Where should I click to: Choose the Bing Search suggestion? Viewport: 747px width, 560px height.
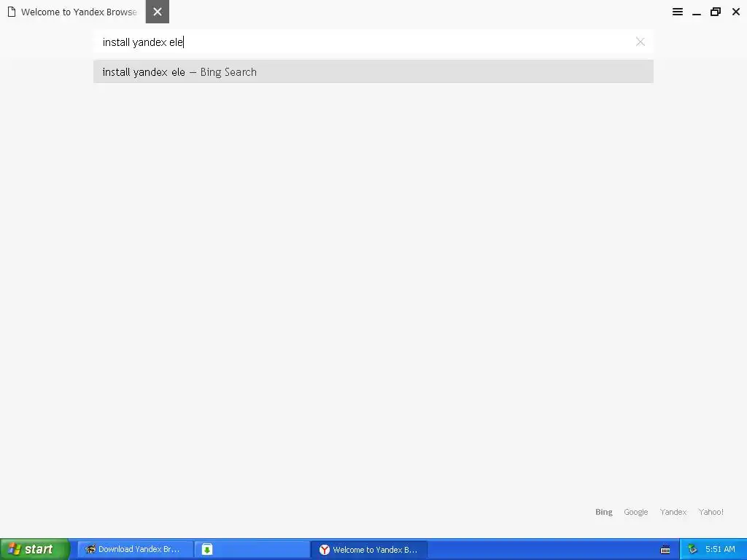pyautogui.click(x=373, y=72)
